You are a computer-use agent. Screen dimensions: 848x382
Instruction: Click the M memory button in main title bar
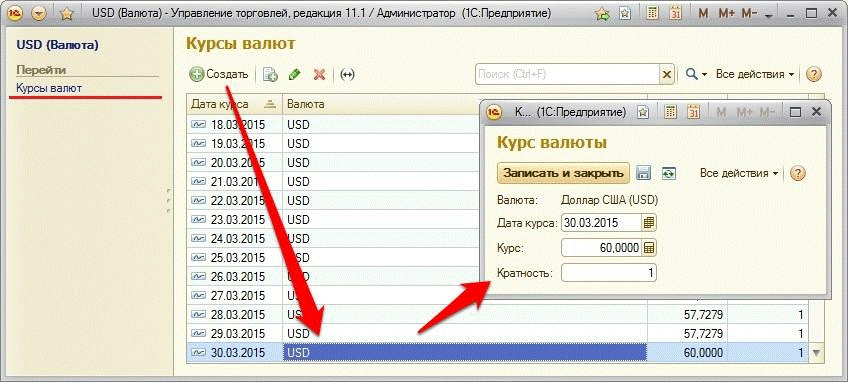(x=703, y=14)
